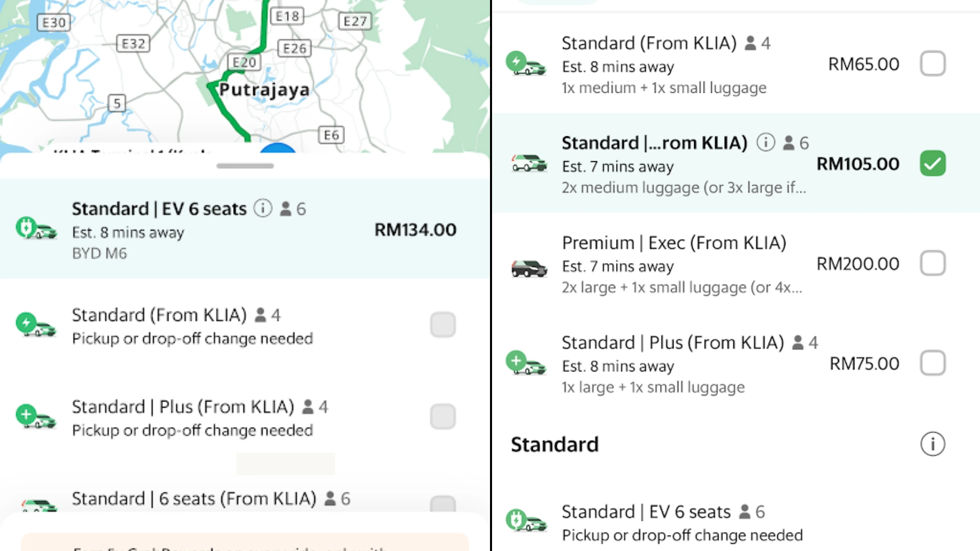
Task: Tap the EV plug car icon for RM134.00 ride
Action: coord(36,229)
